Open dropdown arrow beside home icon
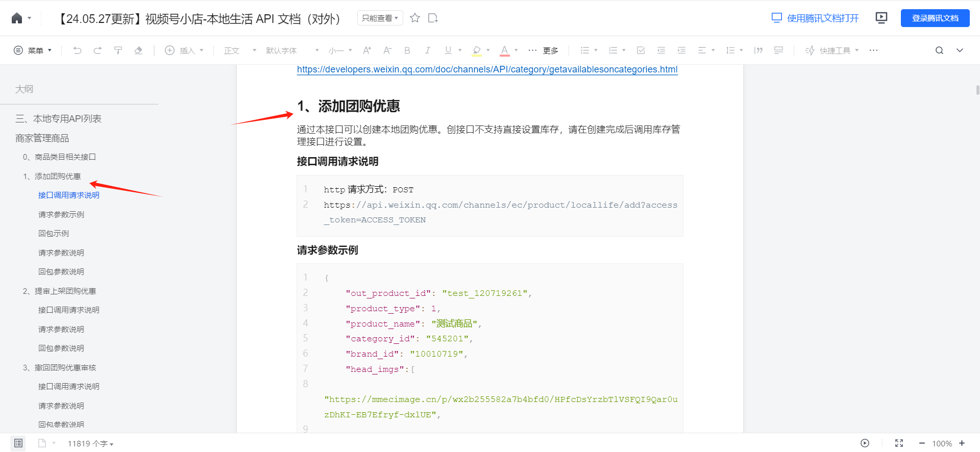The height and width of the screenshot is (452, 980). coord(30,18)
